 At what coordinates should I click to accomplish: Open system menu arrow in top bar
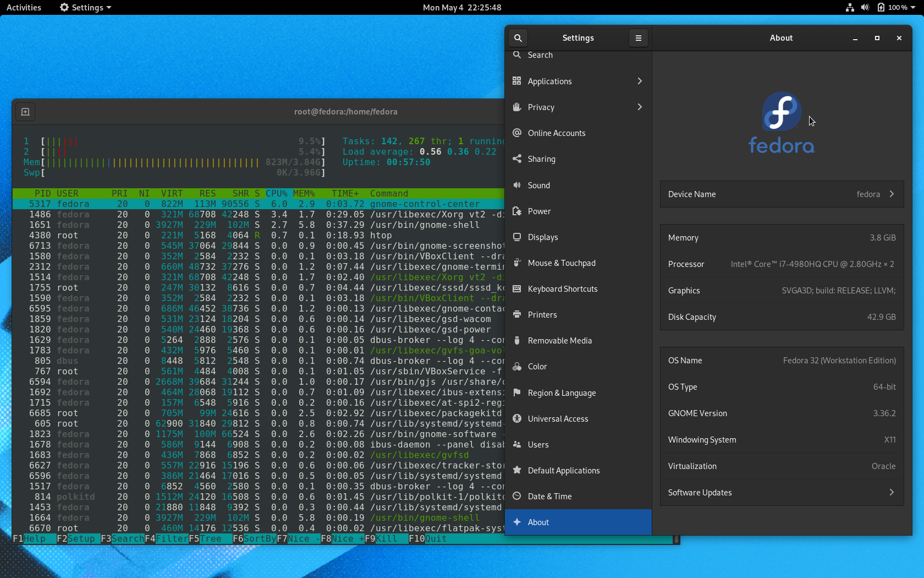click(913, 8)
